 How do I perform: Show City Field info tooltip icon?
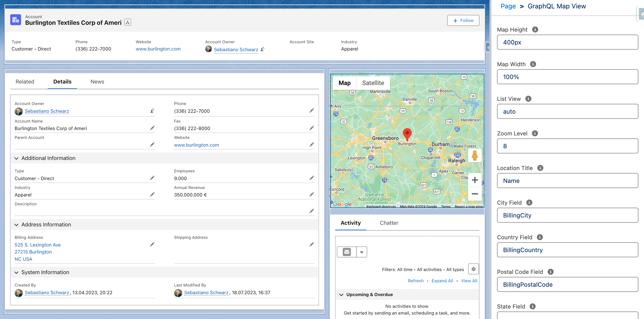[529, 203]
